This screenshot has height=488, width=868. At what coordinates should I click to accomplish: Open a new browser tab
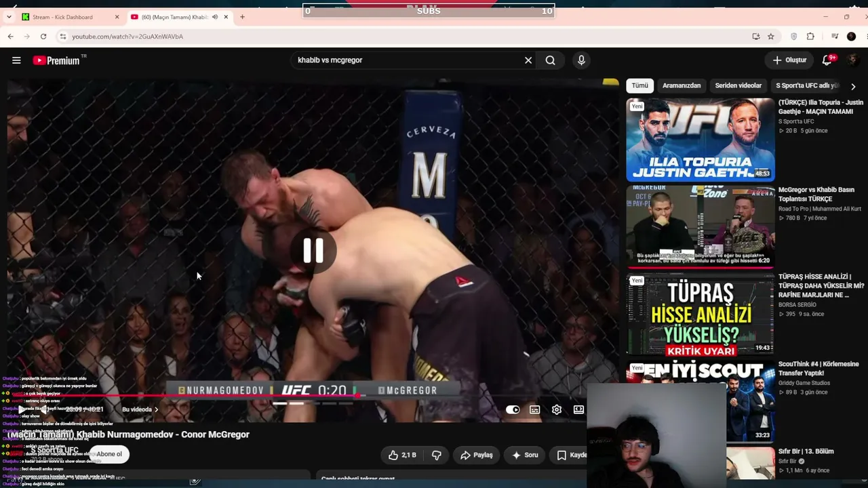point(242,17)
